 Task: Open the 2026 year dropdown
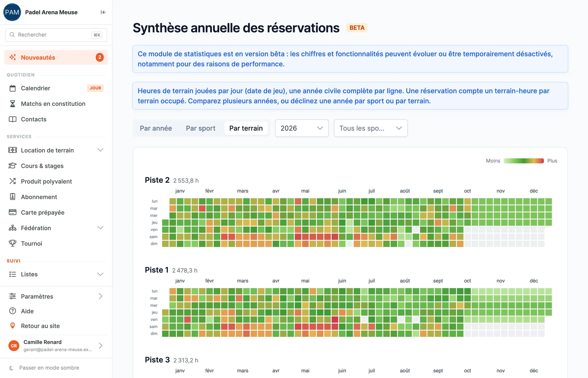tap(302, 128)
